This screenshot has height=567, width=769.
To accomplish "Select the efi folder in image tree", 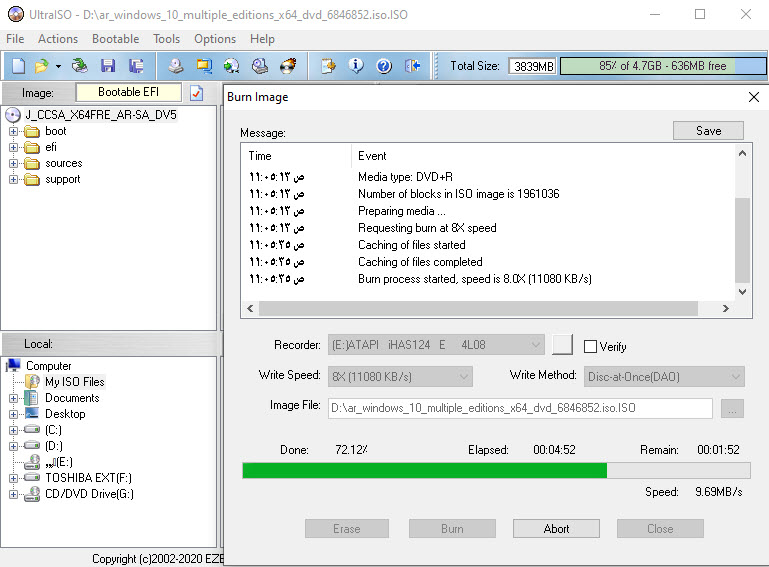I will tap(51, 147).
